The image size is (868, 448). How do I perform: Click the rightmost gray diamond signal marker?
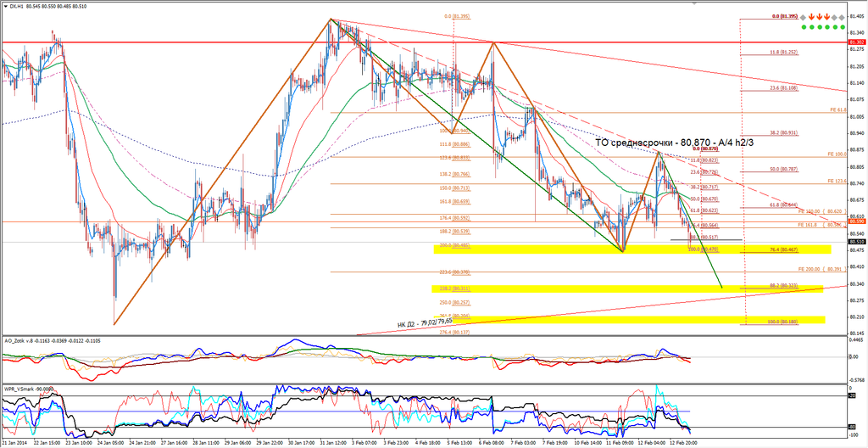click(842, 19)
